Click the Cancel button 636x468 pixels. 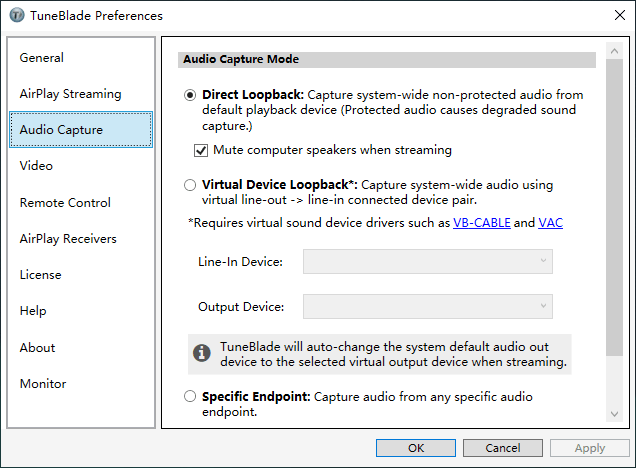pos(503,448)
